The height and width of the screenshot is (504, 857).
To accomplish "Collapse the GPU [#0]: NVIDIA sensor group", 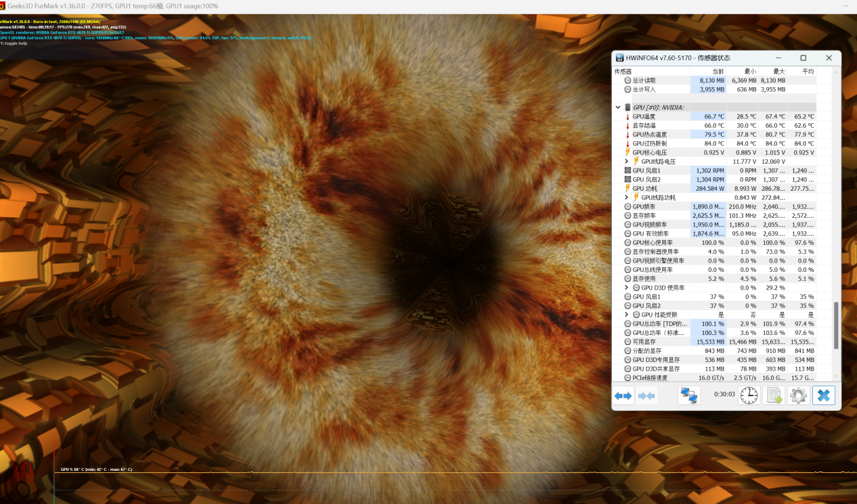I will click(x=618, y=108).
